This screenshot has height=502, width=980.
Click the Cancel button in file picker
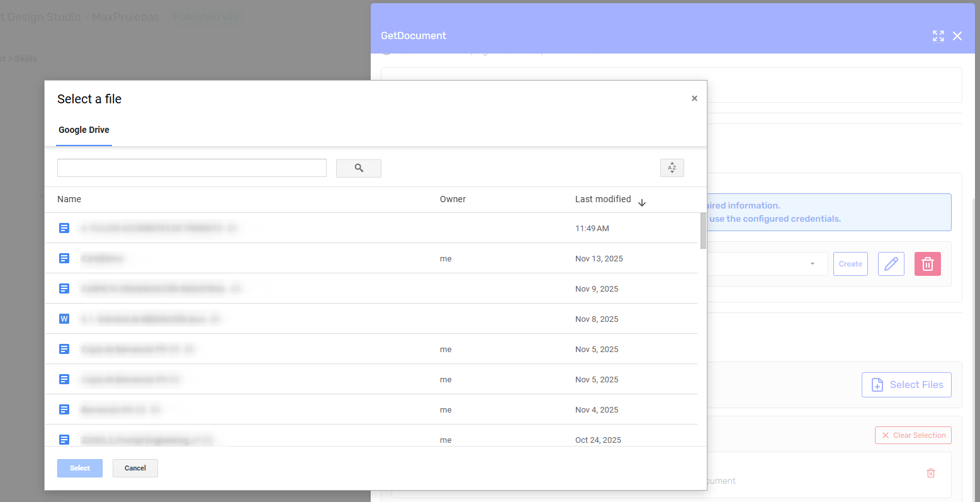pos(135,468)
